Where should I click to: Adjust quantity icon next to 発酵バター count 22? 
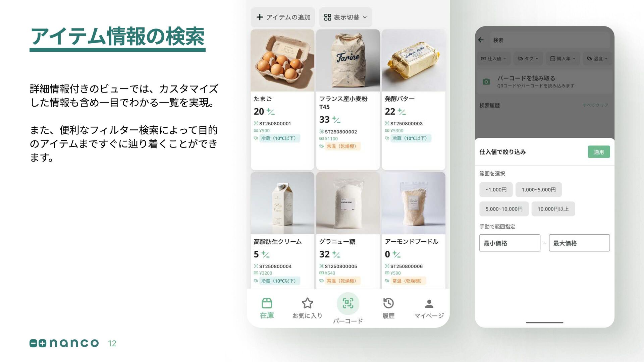tap(402, 111)
